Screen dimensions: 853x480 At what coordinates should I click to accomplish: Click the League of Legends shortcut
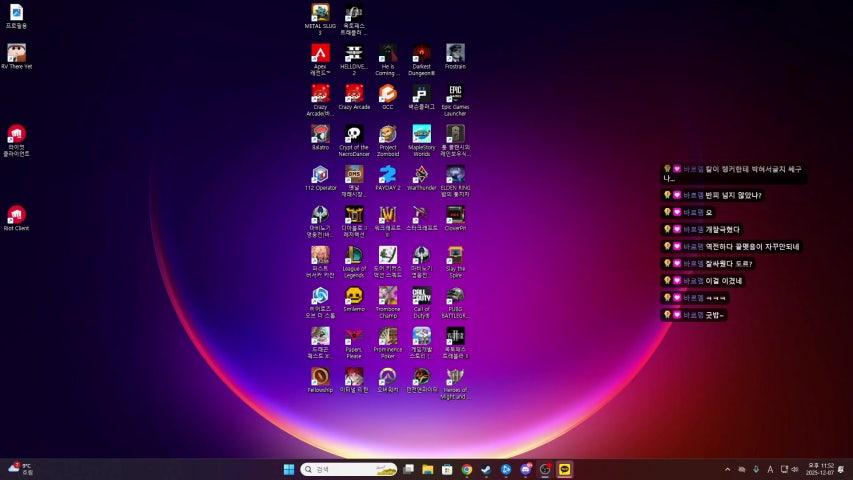click(x=354, y=255)
